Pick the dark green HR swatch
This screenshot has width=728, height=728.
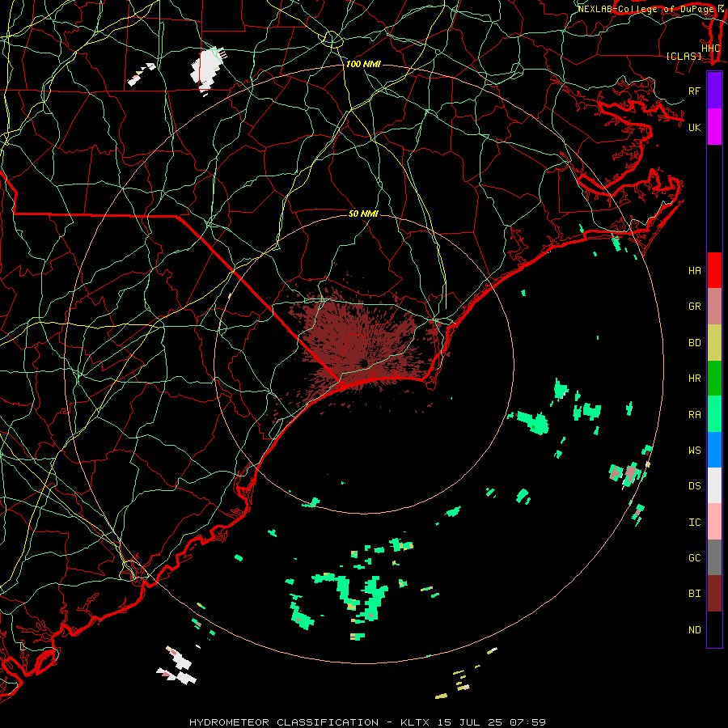coord(714,379)
